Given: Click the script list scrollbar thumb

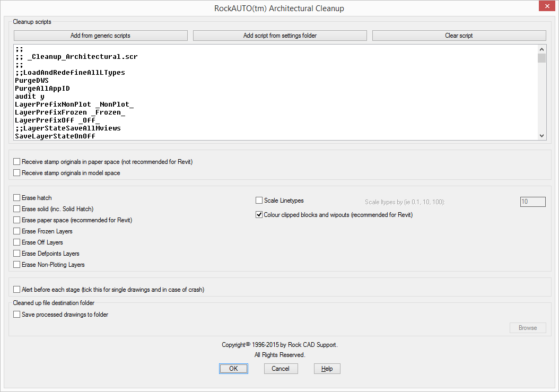Looking at the screenshot, I should (542, 58).
